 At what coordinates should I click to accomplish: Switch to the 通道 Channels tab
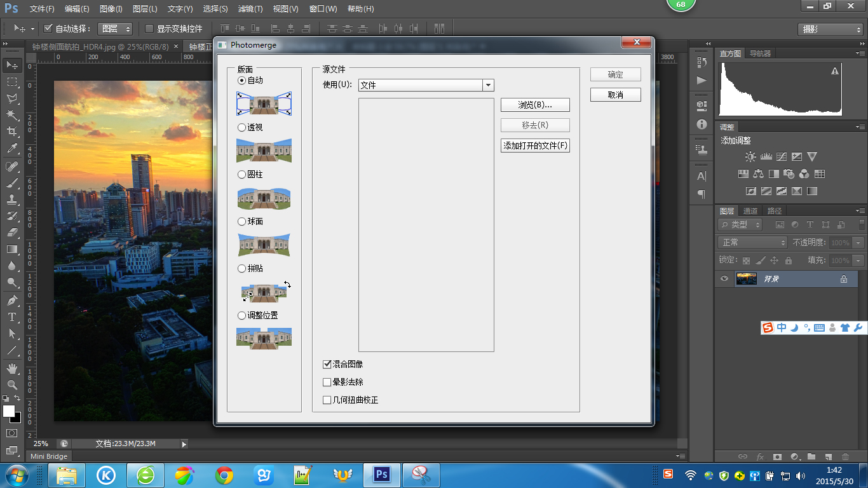750,211
